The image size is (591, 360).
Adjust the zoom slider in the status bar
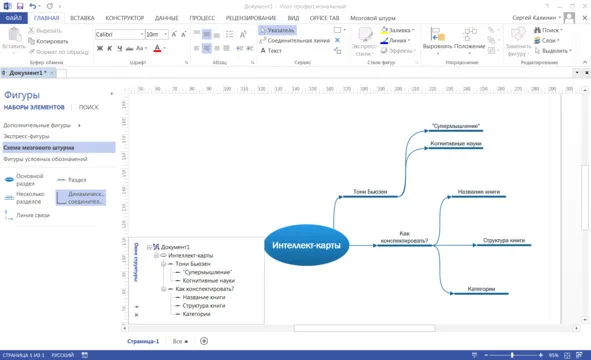[x=512, y=355]
